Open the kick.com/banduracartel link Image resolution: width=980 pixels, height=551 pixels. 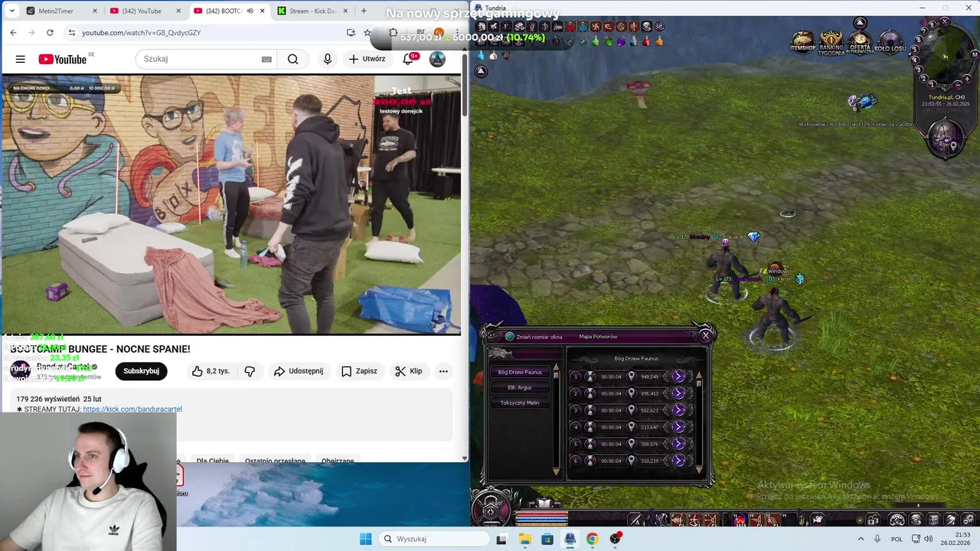pos(132,409)
